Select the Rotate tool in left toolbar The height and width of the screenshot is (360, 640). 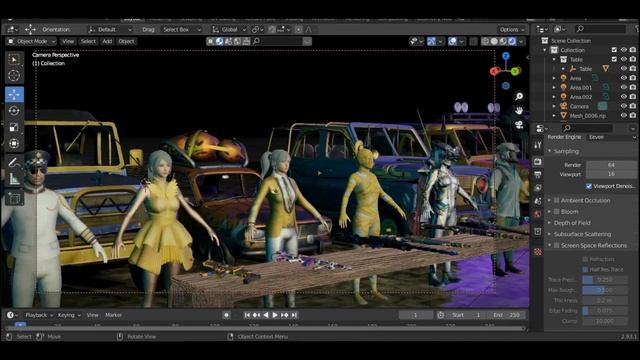point(14,111)
